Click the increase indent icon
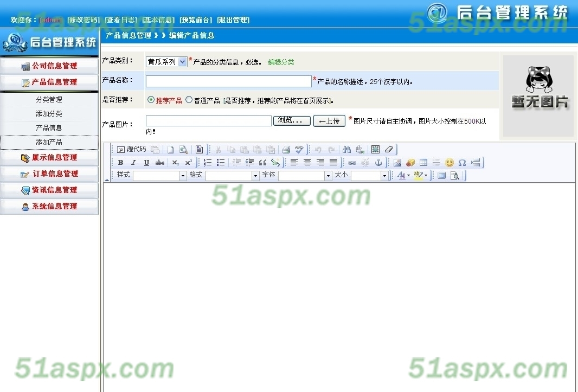The width and height of the screenshot is (578, 392). 249,163
